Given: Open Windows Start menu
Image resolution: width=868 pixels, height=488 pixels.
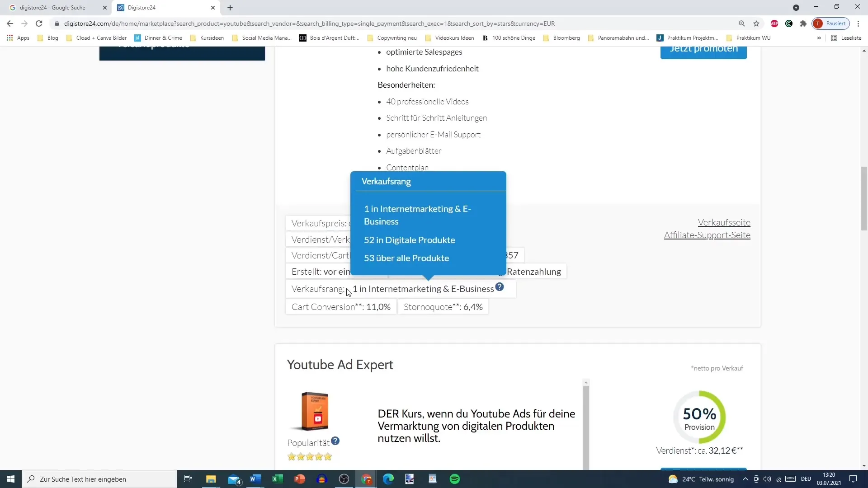Looking at the screenshot, I should tap(11, 479).
